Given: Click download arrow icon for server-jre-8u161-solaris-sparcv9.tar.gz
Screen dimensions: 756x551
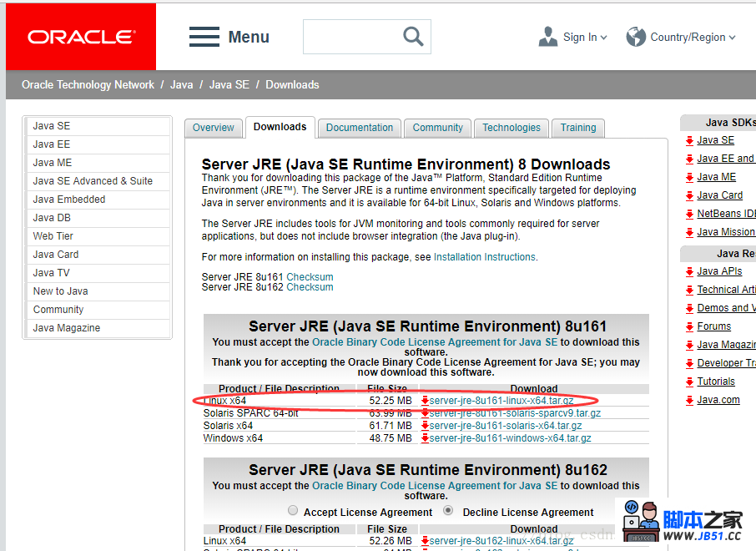Looking at the screenshot, I should (x=425, y=413).
